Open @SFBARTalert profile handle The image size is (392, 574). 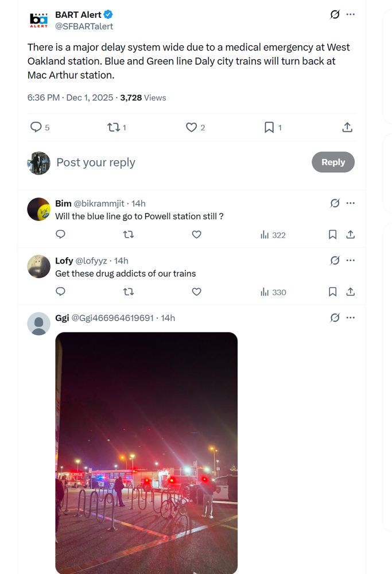point(84,26)
